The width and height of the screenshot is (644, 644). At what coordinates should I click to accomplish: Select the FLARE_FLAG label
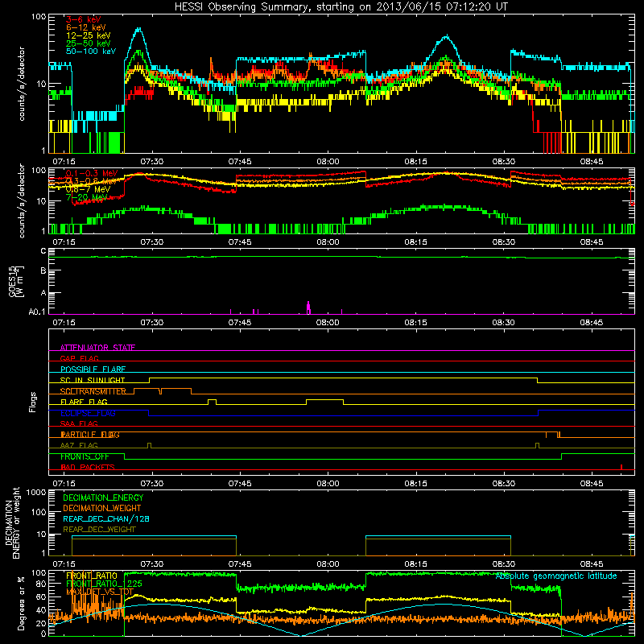pyautogui.click(x=84, y=402)
